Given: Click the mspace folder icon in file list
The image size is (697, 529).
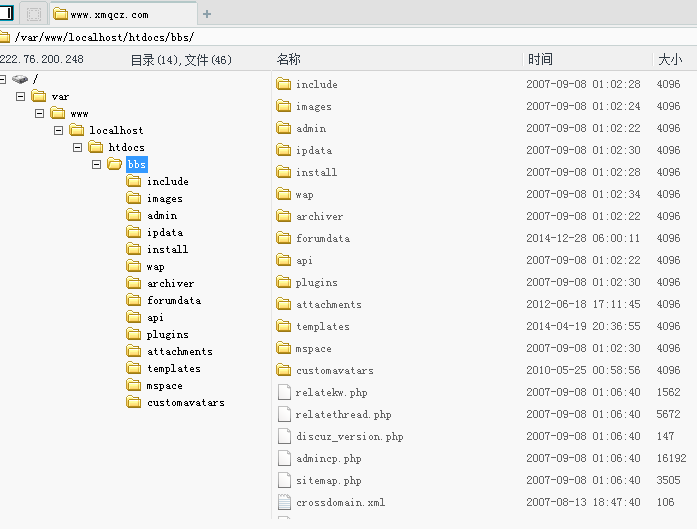Looking at the screenshot, I should coord(284,348).
